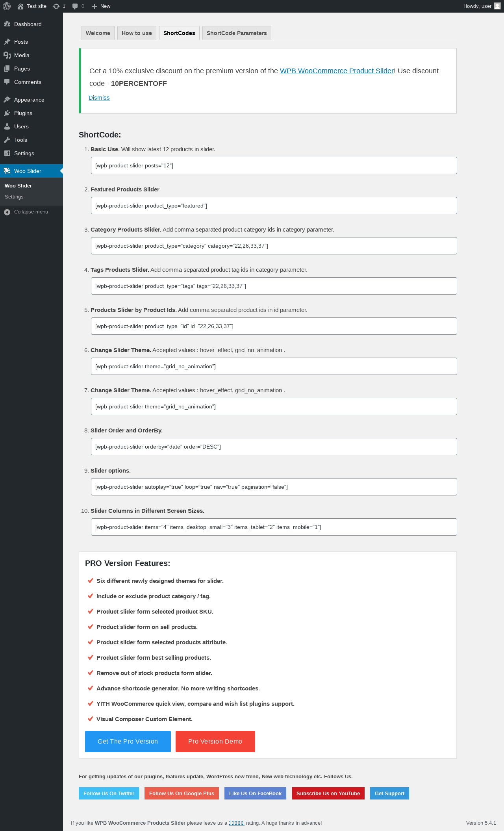The image size is (504, 831).
Task: Open the Dashboard menu item
Action: point(31,24)
